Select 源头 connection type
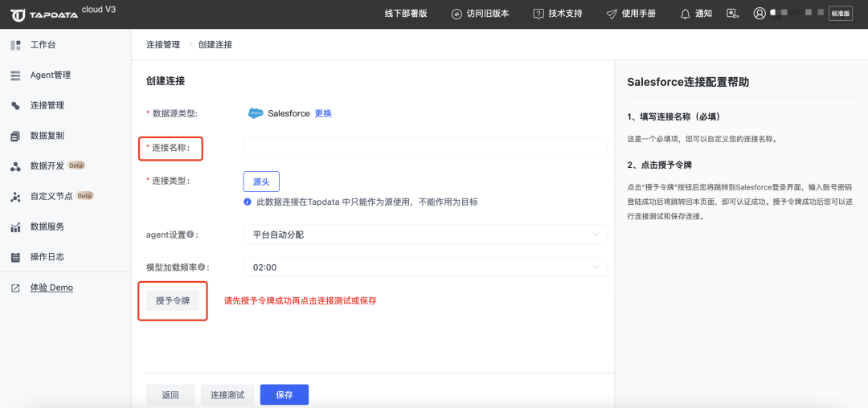 pos(261,182)
